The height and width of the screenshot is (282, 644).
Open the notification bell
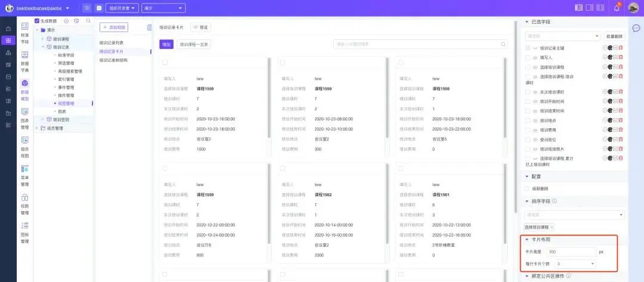click(617, 8)
